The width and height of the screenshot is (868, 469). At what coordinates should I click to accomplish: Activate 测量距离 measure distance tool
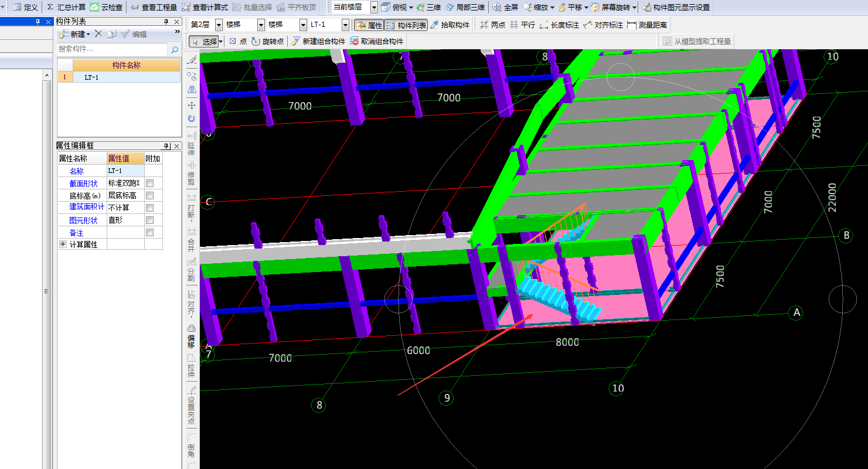(x=647, y=25)
